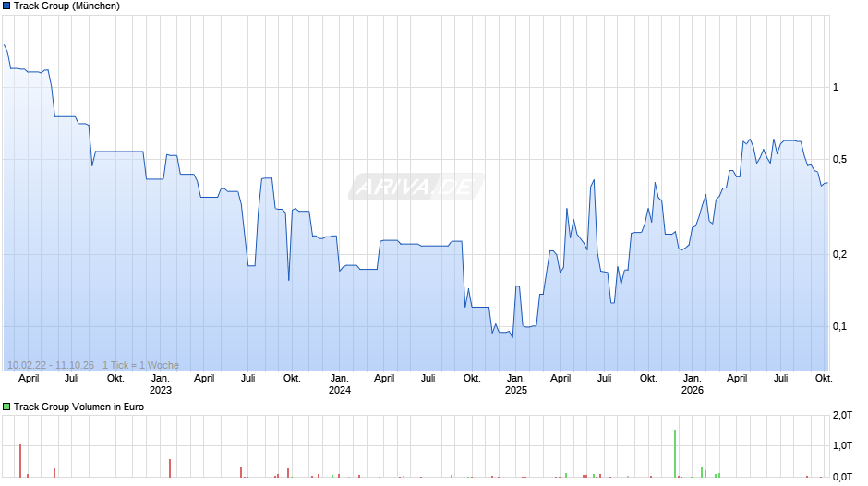Click the 0,2 price axis label
This screenshot has height=486, width=868.
[839, 254]
